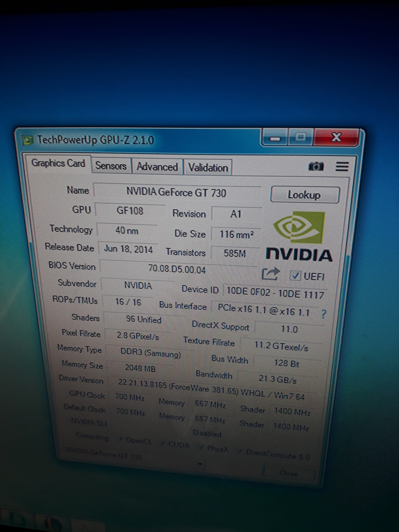Click the GPU-Z title bar icon
Screen dimensions: 399x532
[x=28, y=140]
